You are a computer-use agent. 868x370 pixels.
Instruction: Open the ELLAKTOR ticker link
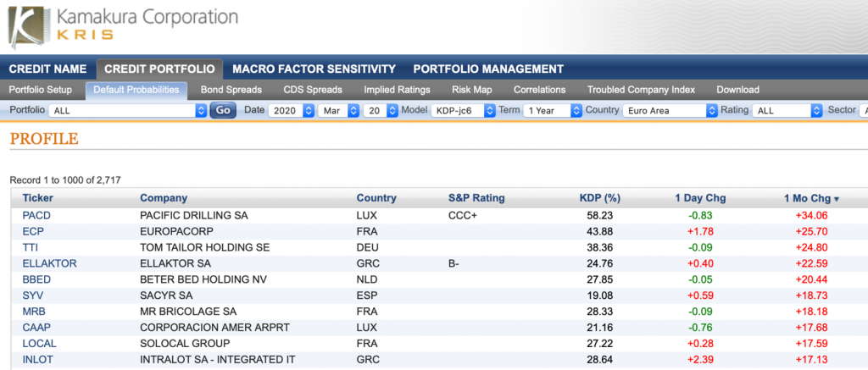pos(49,264)
